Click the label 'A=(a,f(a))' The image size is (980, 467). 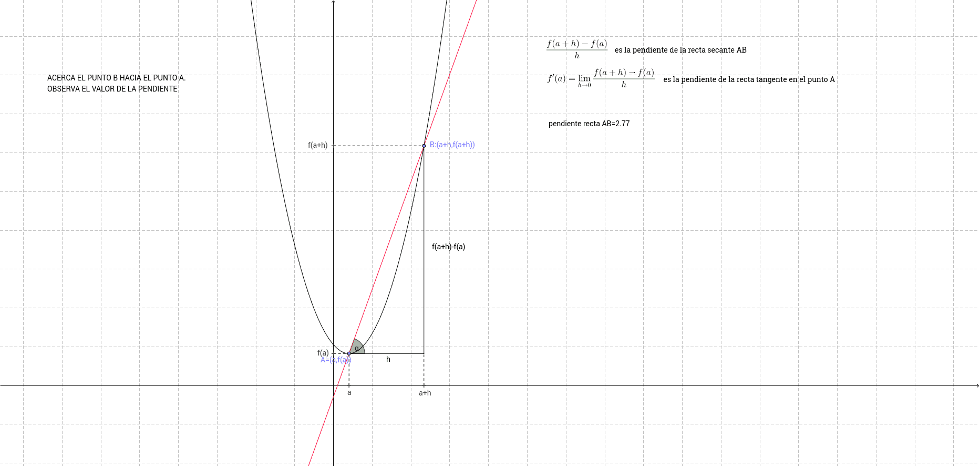pos(336,360)
